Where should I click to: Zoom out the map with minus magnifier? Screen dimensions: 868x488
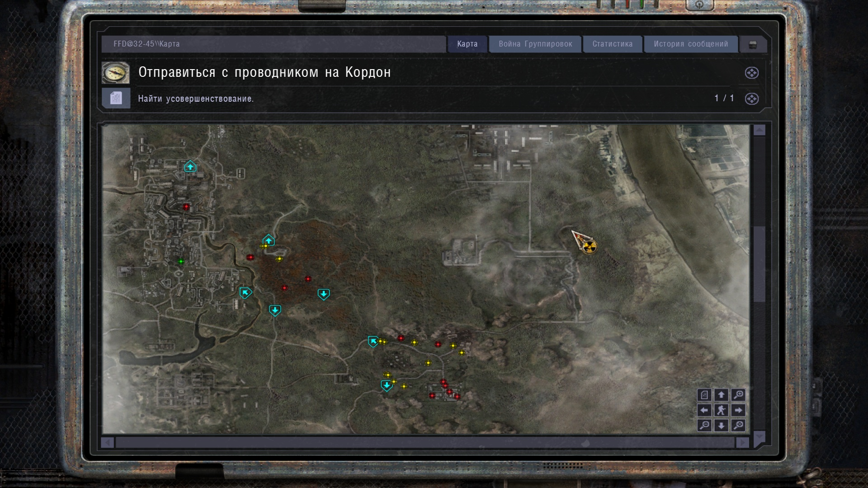tap(704, 425)
